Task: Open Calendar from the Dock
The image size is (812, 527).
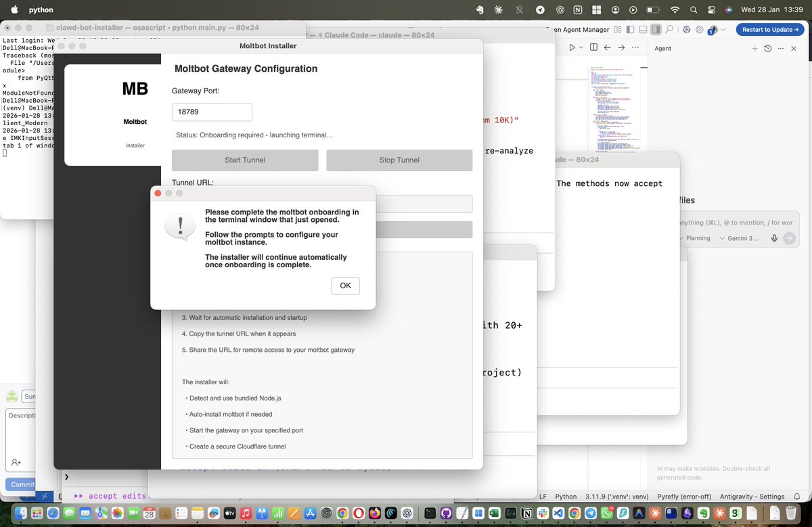Action: [x=149, y=513]
